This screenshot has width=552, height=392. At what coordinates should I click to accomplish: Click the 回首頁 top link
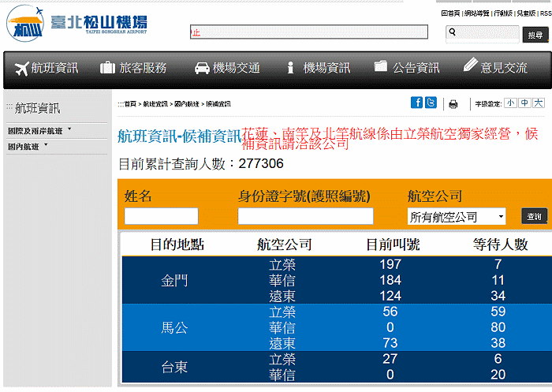pyautogui.click(x=450, y=13)
